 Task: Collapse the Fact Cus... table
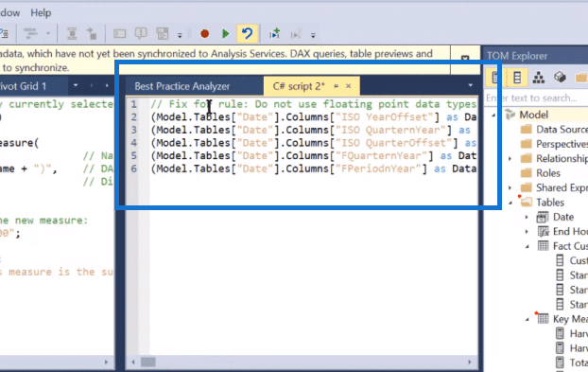527,247
